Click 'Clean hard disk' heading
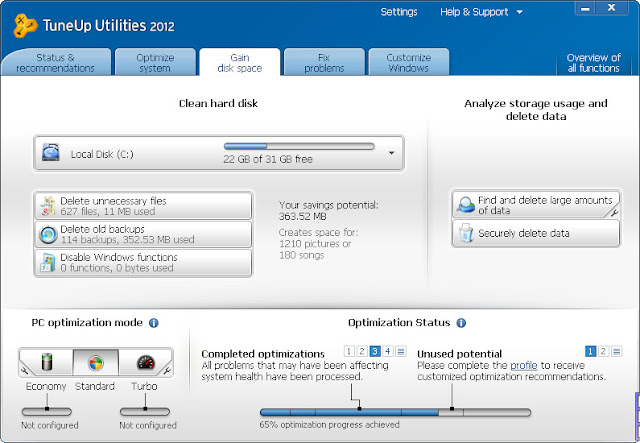The image size is (640, 443). (218, 103)
